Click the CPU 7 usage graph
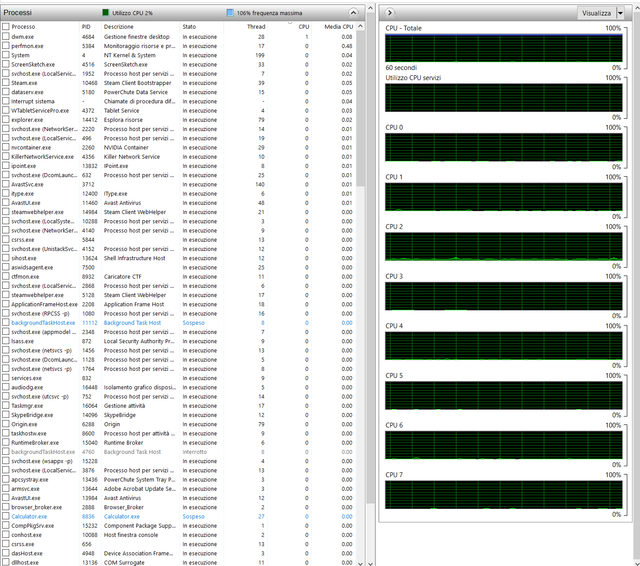640x566 pixels. pyautogui.click(x=504, y=495)
